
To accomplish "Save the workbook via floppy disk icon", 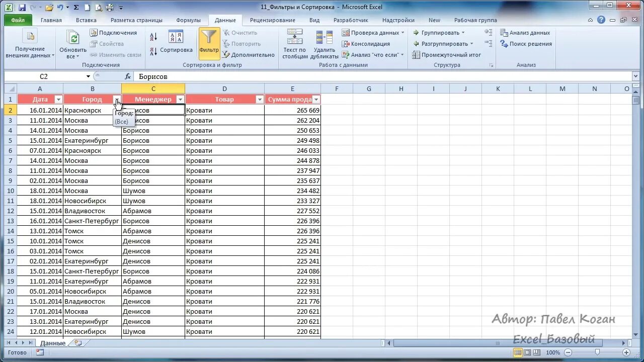I will pyautogui.click(x=22, y=8).
